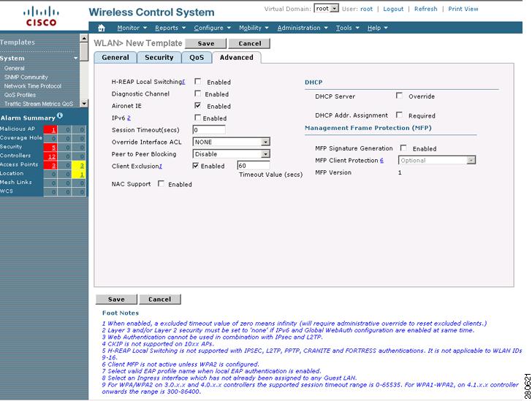532x401 pixels.
Task: Click the sidebar scroll up arrow
Action: click(x=84, y=38)
